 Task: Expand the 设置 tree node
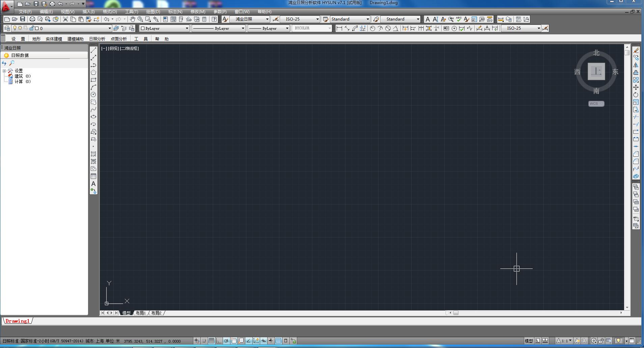point(4,71)
